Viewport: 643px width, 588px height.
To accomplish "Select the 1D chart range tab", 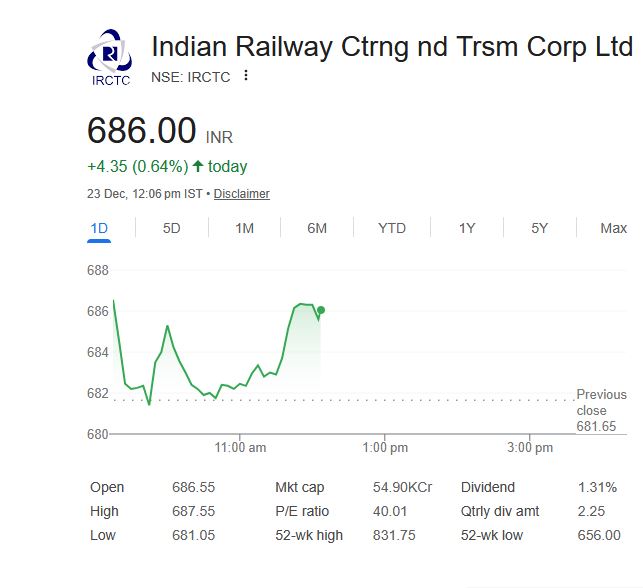I will tap(99, 228).
